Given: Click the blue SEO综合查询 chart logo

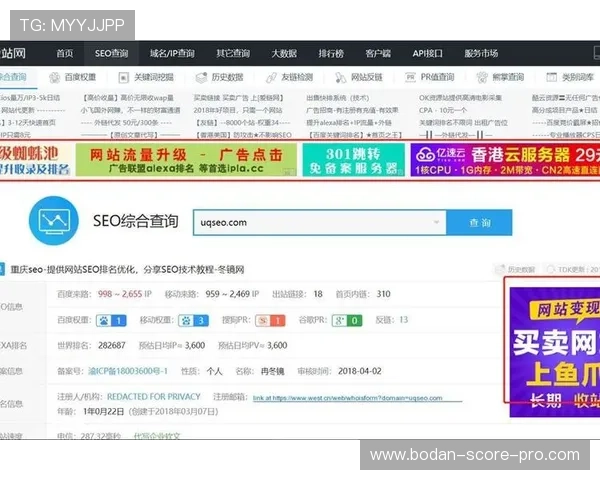Looking at the screenshot, I should 54,220.
